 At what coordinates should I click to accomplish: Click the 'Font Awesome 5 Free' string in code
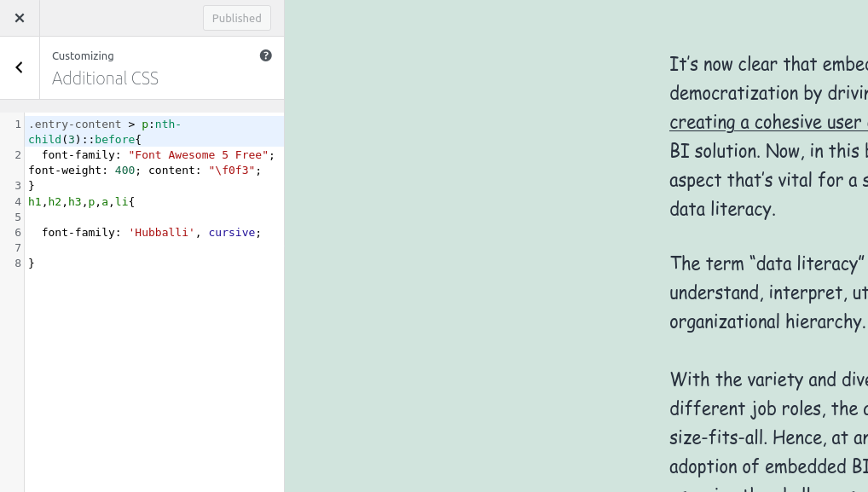(x=198, y=155)
